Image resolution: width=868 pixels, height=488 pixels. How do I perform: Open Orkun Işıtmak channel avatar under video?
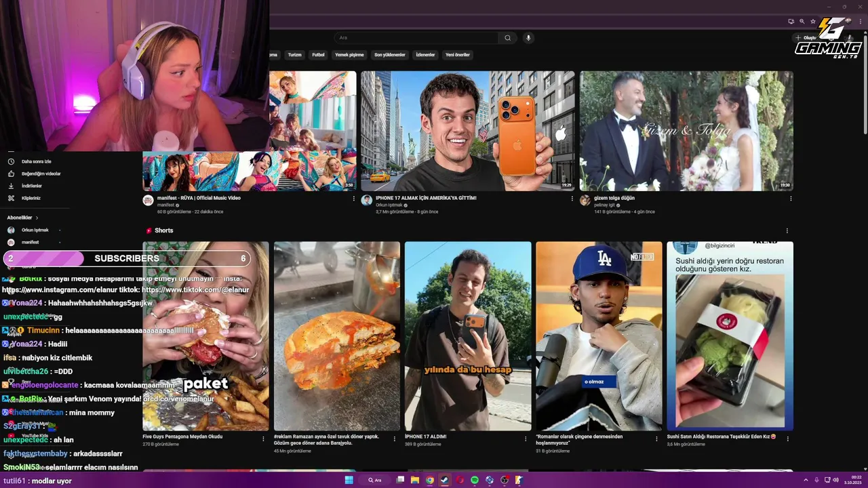pos(367,200)
